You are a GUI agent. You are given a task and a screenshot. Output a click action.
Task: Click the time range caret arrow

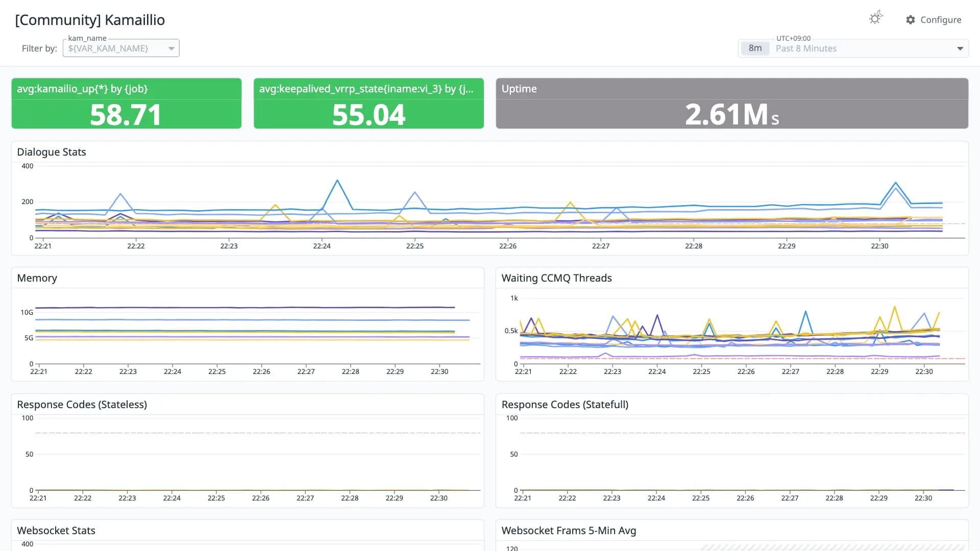pyautogui.click(x=960, y=48)
